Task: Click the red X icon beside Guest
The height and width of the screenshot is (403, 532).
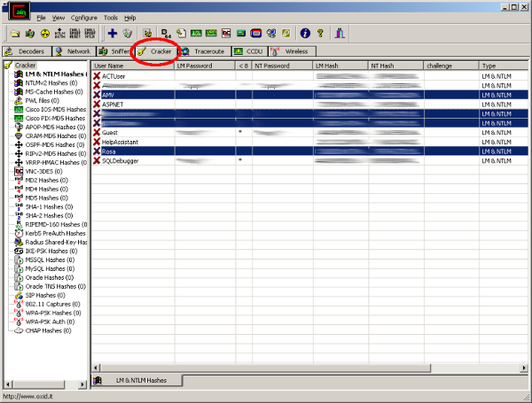Action: click(97, 132)
